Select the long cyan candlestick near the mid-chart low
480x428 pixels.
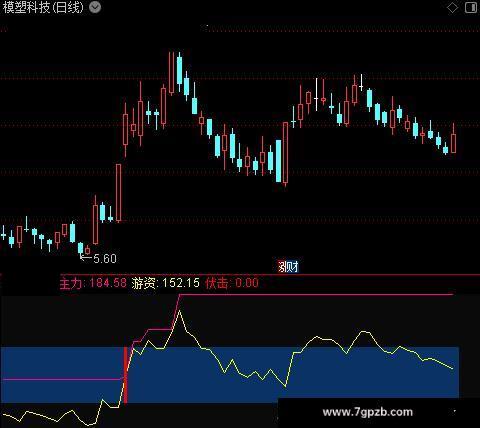[278, 161]
